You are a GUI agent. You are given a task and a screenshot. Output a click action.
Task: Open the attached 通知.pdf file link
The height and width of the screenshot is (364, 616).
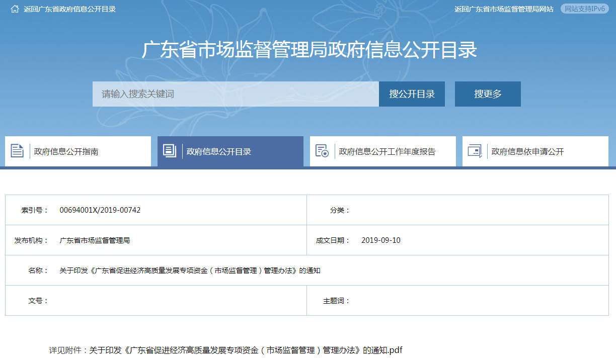coord(246,350)
